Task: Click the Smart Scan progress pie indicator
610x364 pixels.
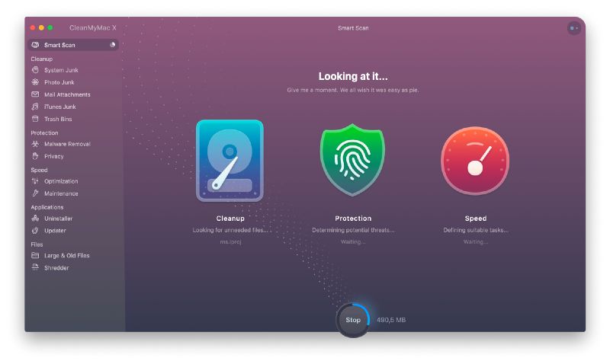Action: [x=112, y=45]
